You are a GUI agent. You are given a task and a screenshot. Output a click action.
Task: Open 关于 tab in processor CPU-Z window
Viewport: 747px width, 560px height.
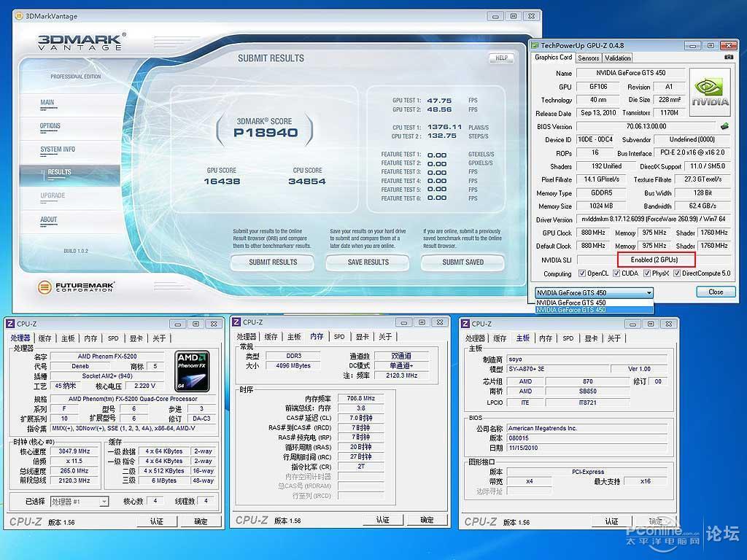pyautogui.click(x=159, y=338)
